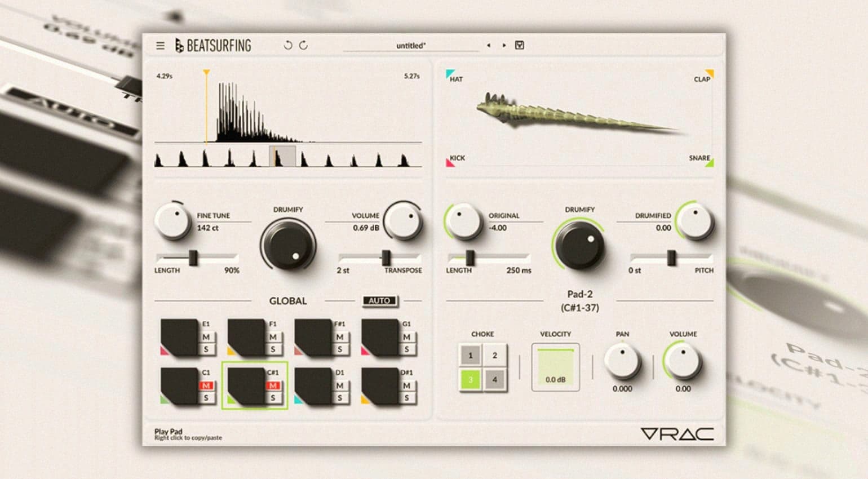Mute the E1 pad
The width and height of the screenshot is (868, 479).
pos(206,337)
